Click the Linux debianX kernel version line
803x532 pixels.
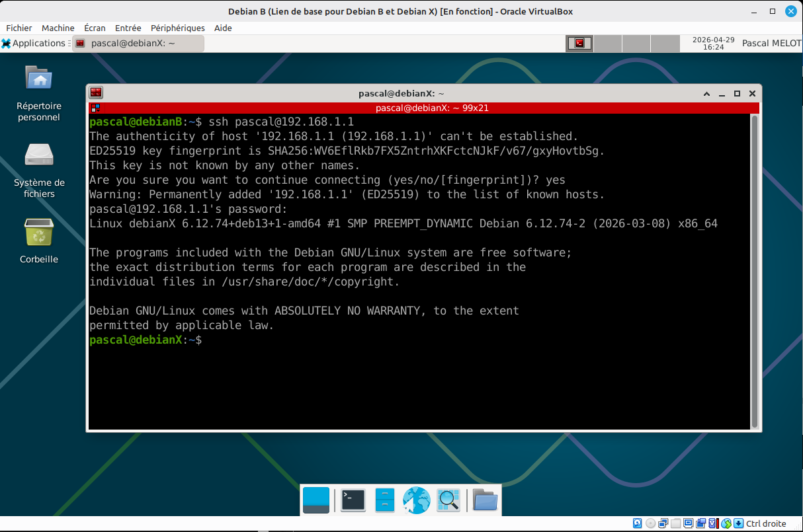(x=403, y=223)
